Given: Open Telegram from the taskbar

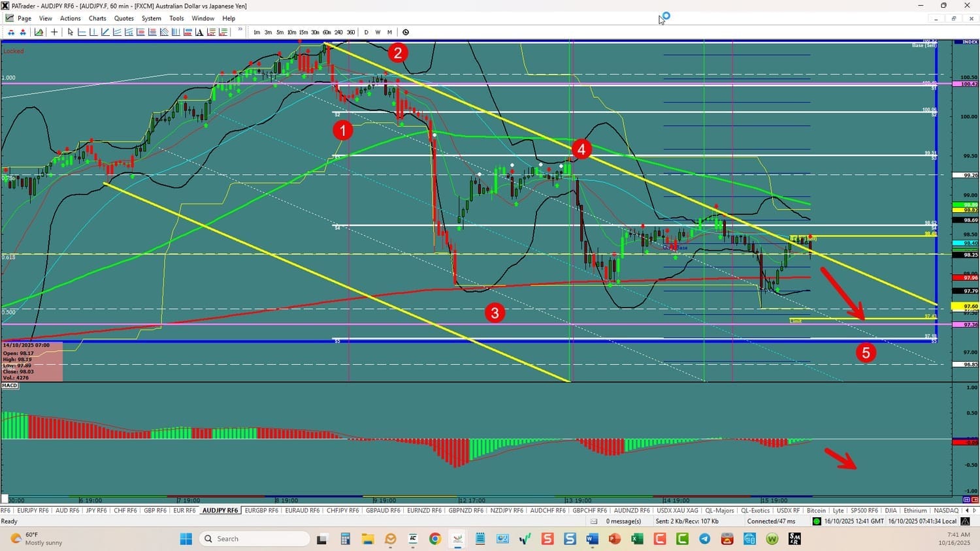Looking at the screenshot, I should click(x=704, y=539).
